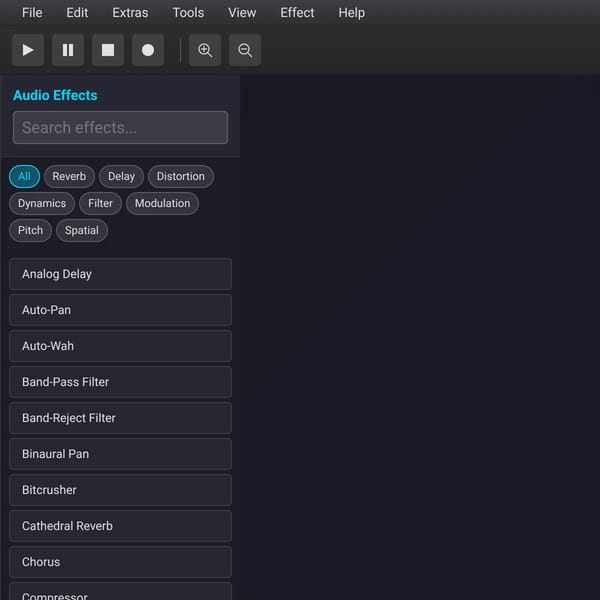Viewport: 600px width, 600px height.
Task: Choose the Band-Reject Filter effect
Action: click(x=120, y=418)
